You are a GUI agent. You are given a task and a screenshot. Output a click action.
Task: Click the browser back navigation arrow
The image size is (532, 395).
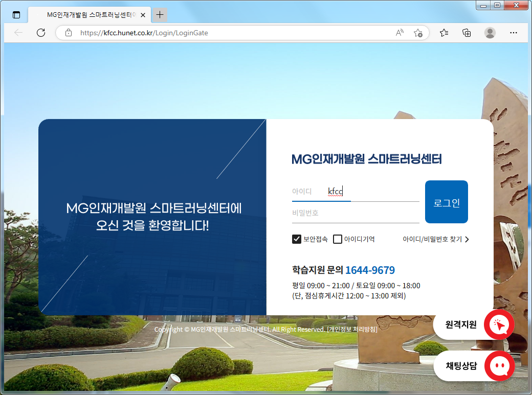pyautogui.click(x=18, y=32)
